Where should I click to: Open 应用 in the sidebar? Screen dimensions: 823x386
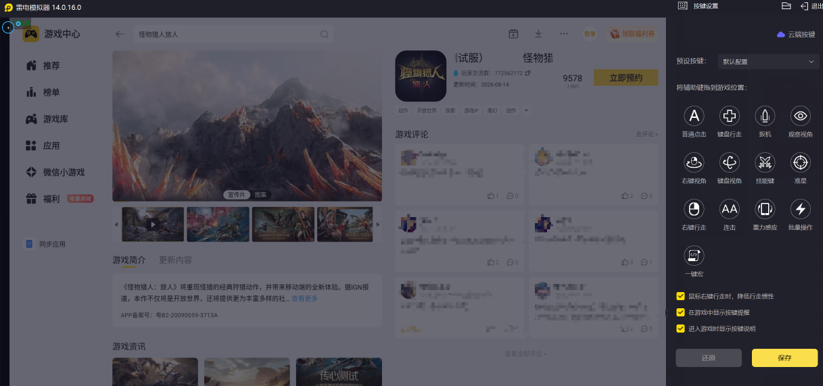pyautogui.click(x=43, y=145)
